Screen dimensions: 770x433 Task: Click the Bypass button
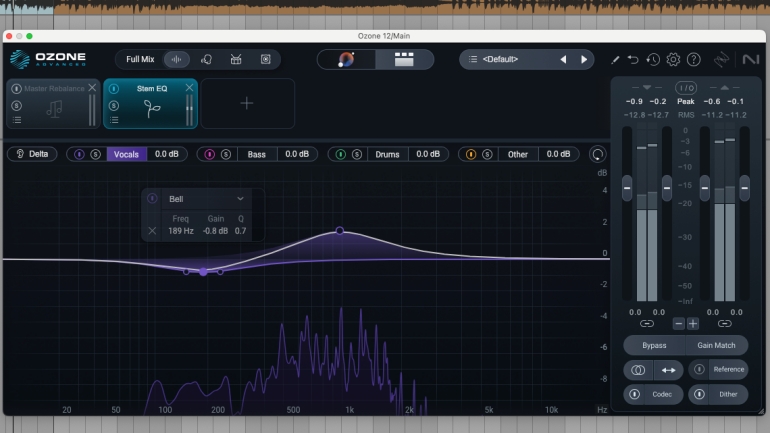point(654,345)
